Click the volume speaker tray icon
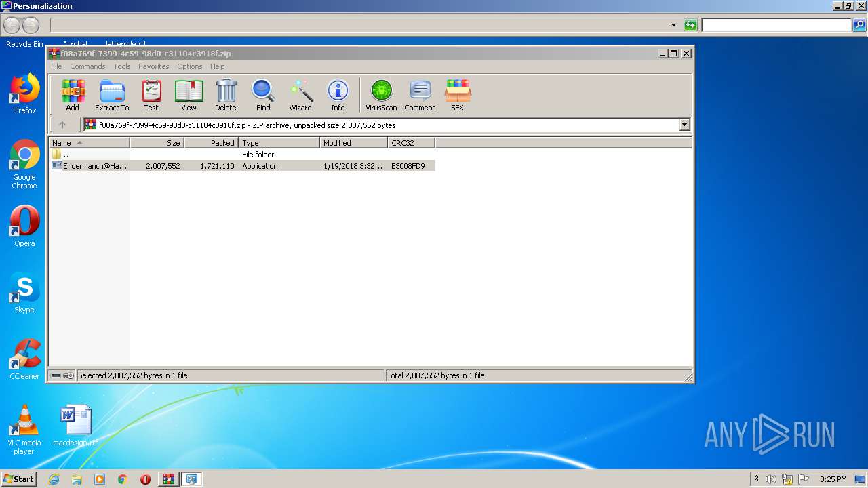 click(771, 479)
